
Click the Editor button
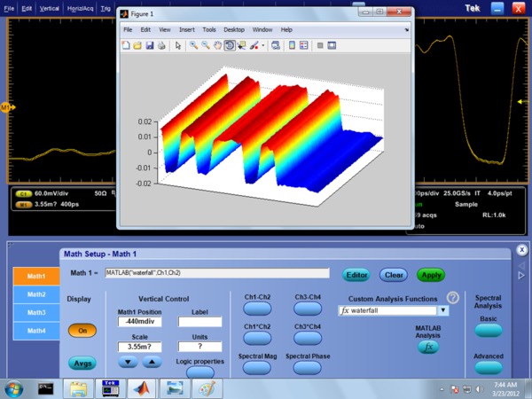(x=356, y=275)
